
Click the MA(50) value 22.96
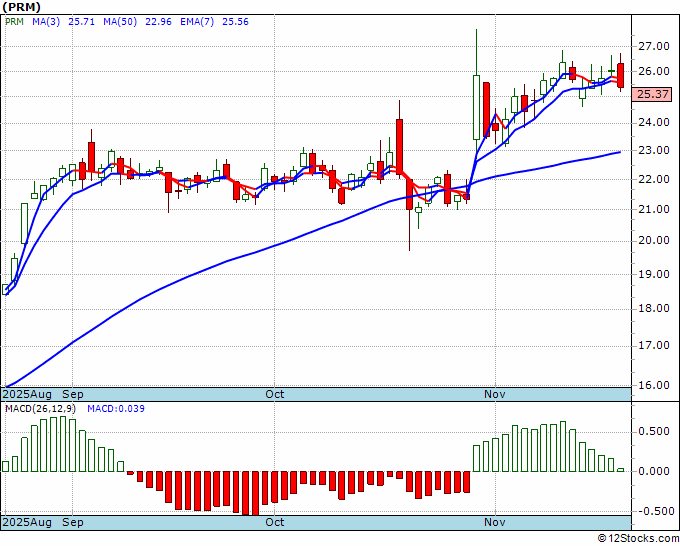point(158,22)
